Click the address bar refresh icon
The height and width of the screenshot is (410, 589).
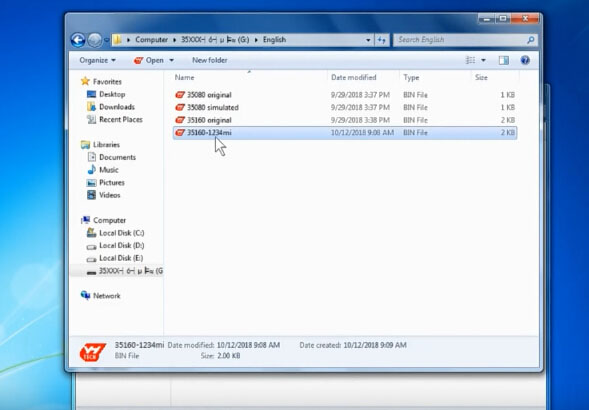click(x=382, y=40)
